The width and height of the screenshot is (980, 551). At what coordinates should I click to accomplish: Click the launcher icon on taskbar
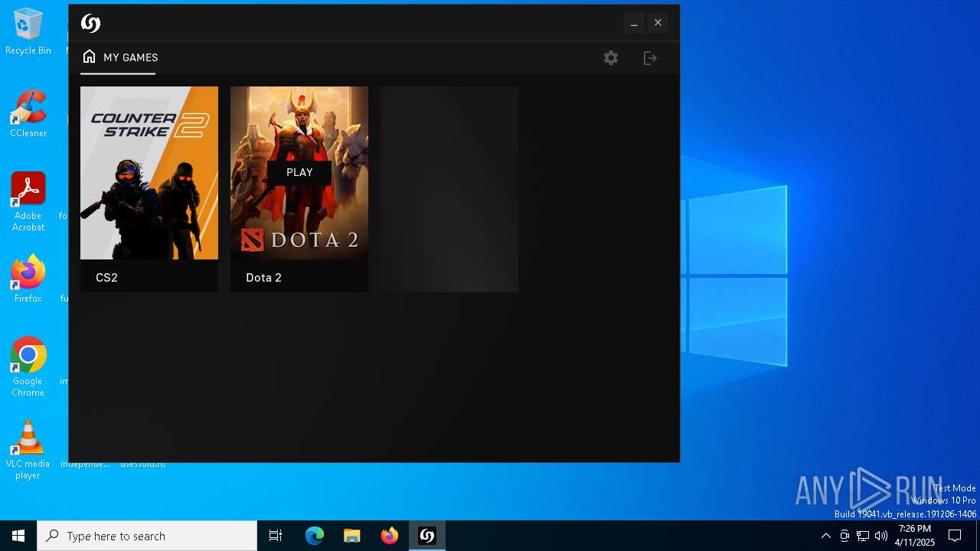pyautogui.click(x=427, y=536)
